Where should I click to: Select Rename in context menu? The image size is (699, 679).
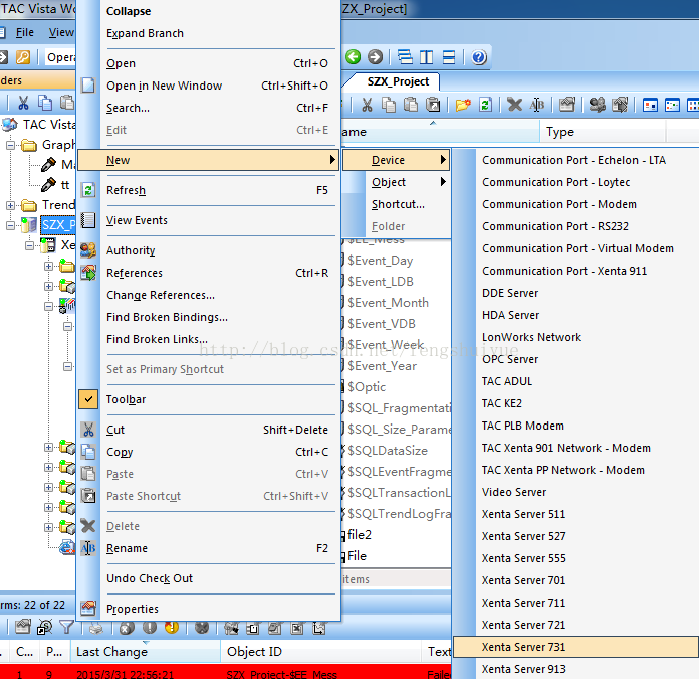(208, 548)
